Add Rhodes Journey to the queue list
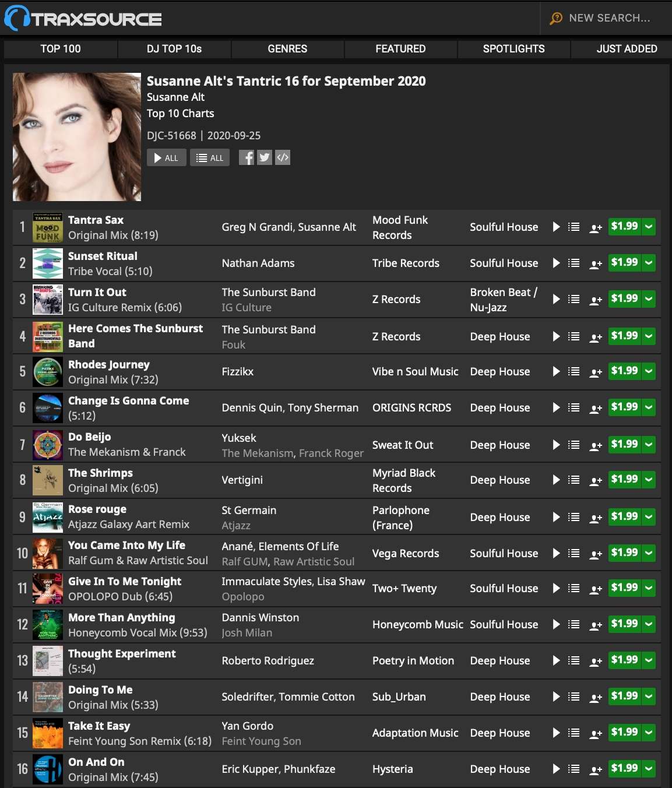Image resolution: width=672 pixels, height=788 pixels. tap(574, 371)
